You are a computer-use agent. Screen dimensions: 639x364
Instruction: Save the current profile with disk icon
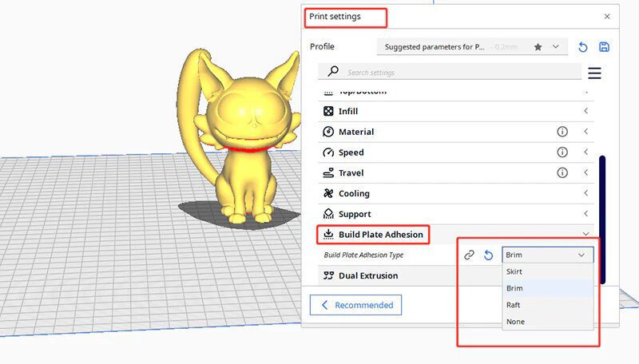point(604,47)
